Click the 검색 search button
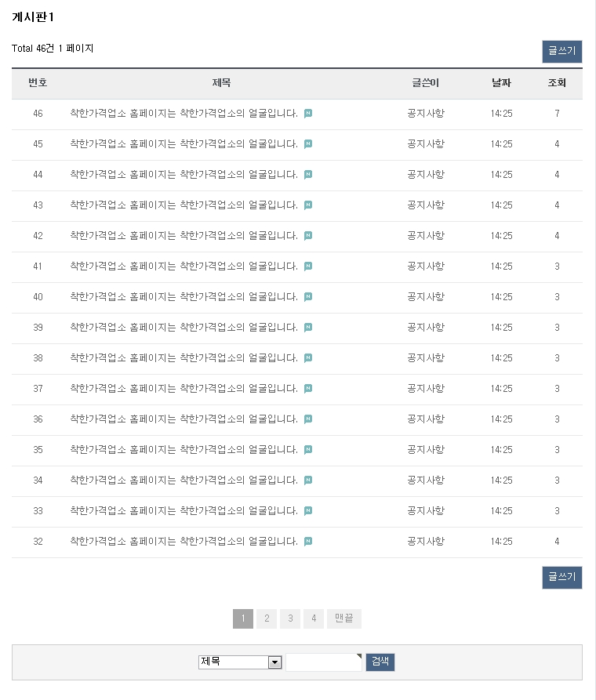Viewport: 596px width, 700px height. click(380, 662)
